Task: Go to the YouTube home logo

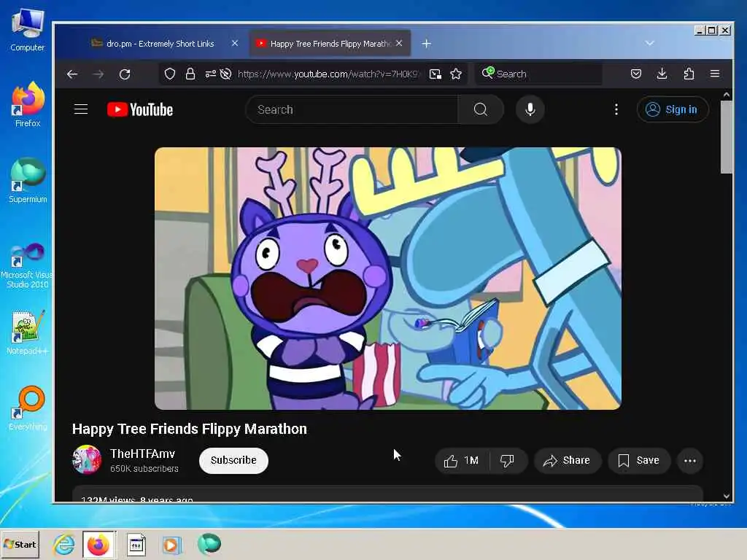Action: pyautogui.click(x=140, y=109)
